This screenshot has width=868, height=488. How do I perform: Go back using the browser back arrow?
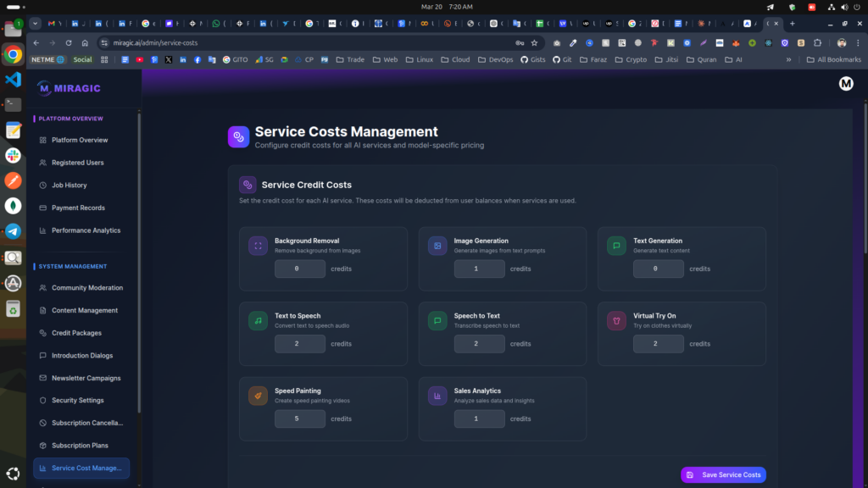click(36, 42)
